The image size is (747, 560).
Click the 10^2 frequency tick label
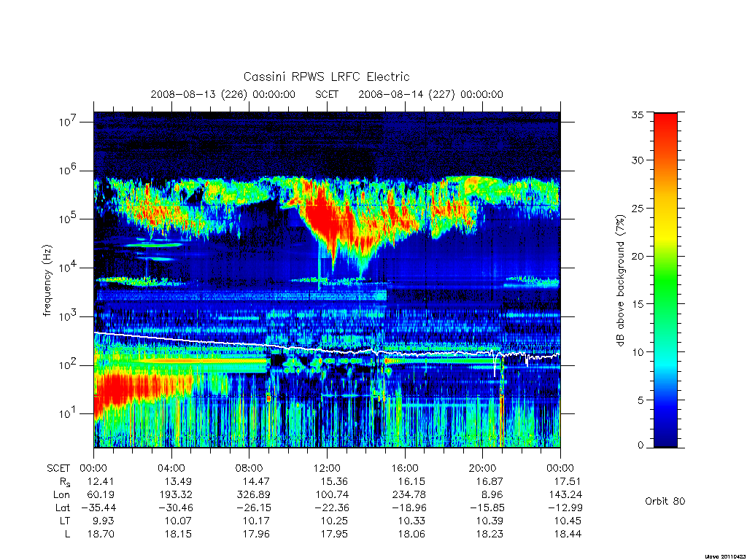point(68,365)
